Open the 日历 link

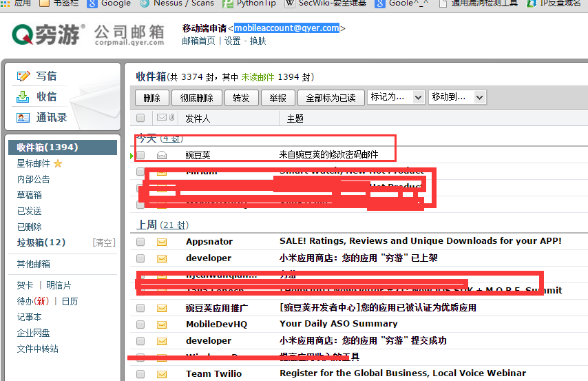pyautogui.click(x=70, y=301)
